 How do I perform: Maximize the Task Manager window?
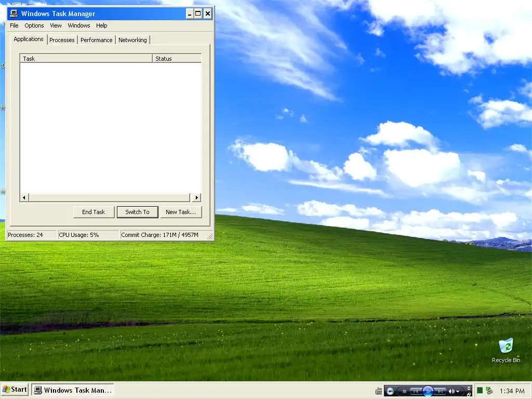198,14
